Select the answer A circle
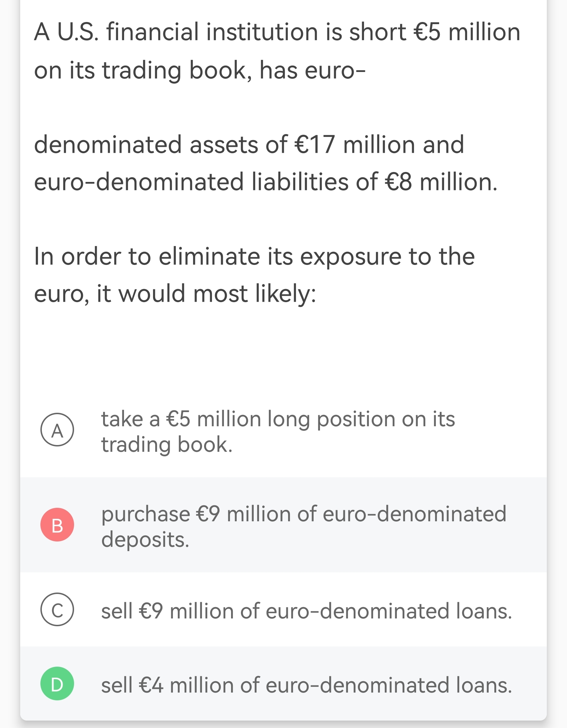 pos(57,429)
